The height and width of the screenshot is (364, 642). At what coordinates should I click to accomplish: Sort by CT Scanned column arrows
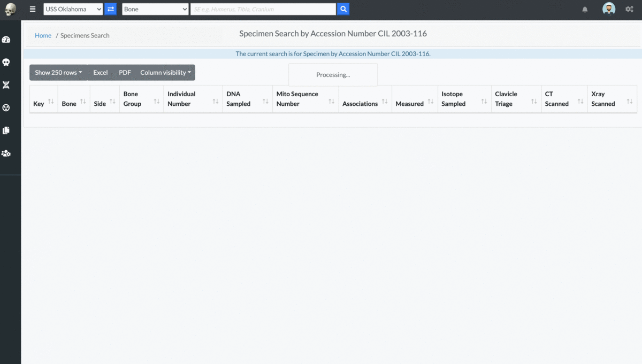point(580,102)
